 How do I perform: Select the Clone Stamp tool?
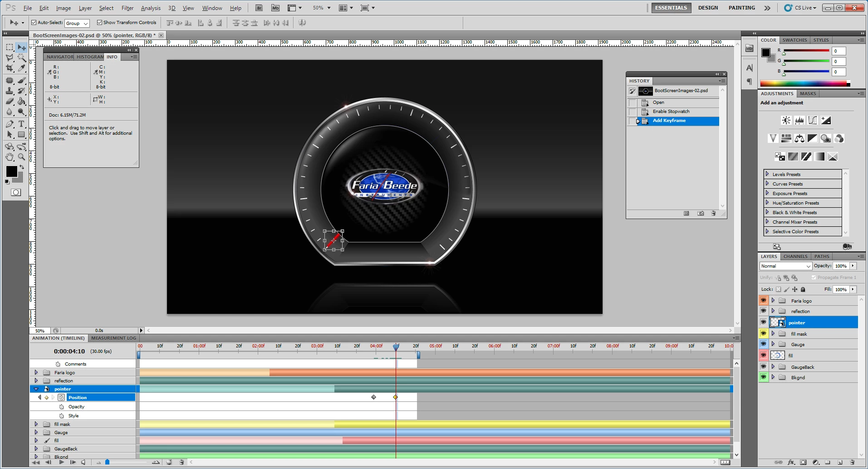10,91
